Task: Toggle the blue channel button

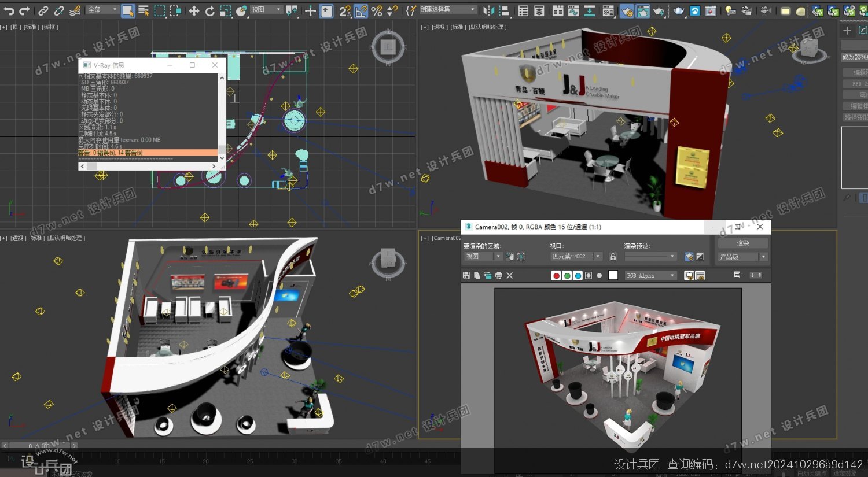Action: click(x=578, y=275)
